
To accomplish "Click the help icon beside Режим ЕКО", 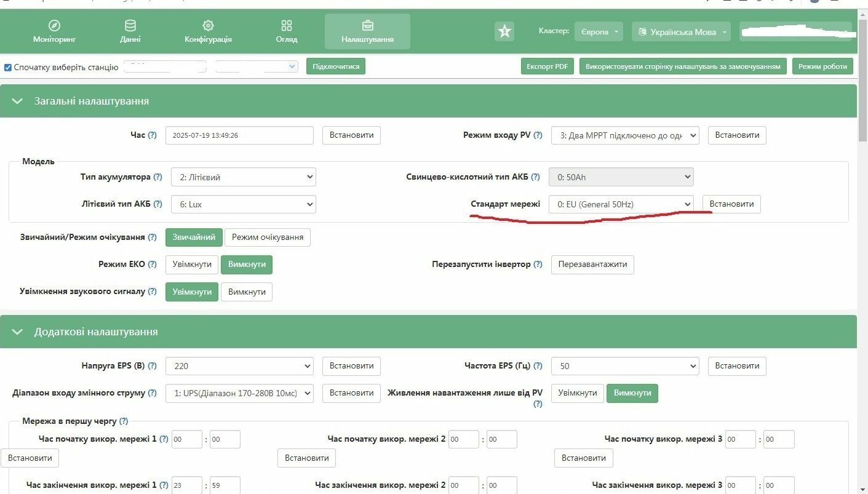I will coord(152,265).
